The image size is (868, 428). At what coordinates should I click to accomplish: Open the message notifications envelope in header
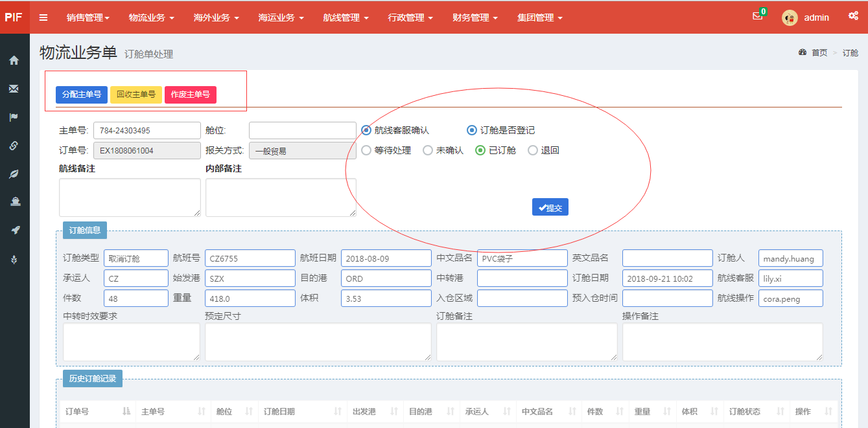(757, 16)
